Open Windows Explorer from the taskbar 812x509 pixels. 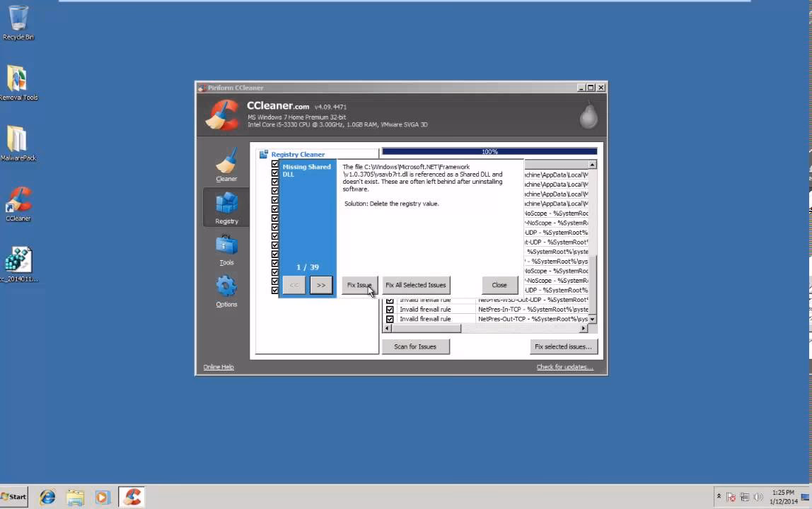click(x=75, y=497)
